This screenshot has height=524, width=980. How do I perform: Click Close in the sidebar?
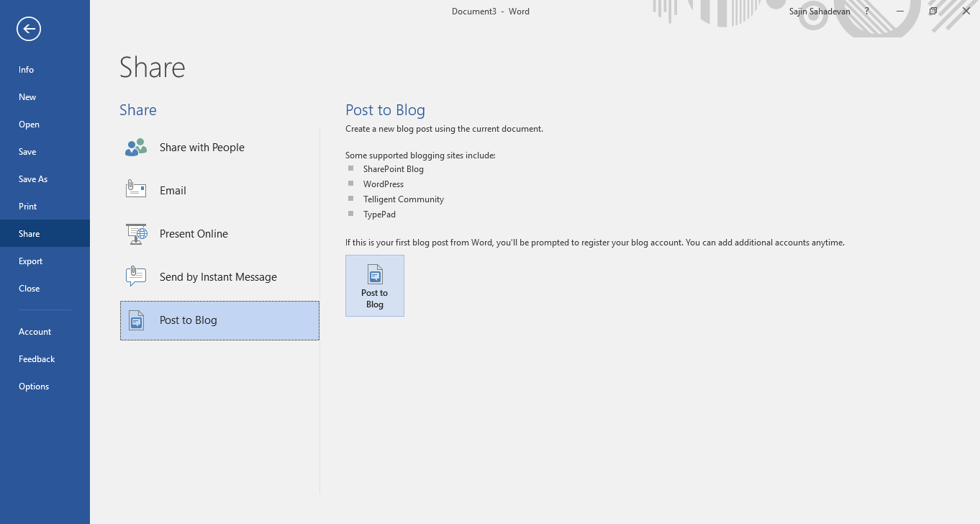pyautogui.click(x=45, y=289)
